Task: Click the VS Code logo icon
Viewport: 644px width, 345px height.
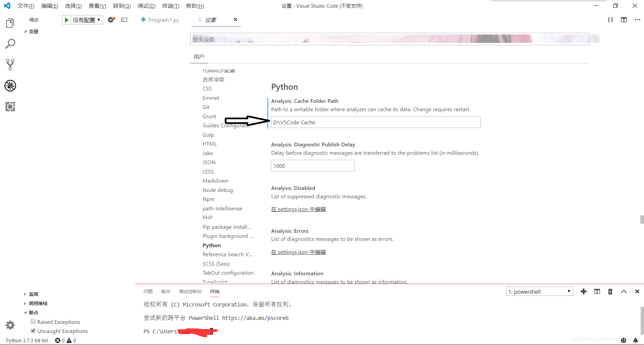Action: point(7,6)
